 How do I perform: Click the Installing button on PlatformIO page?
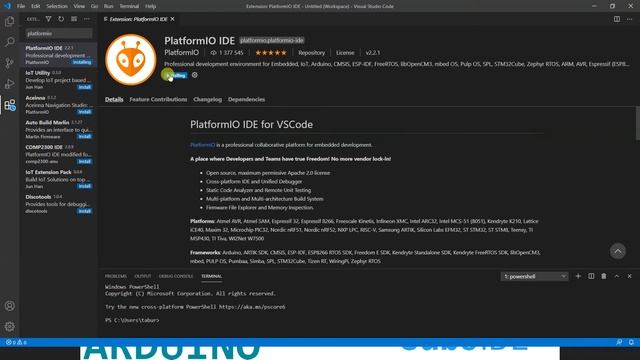(x=176, y=76)
